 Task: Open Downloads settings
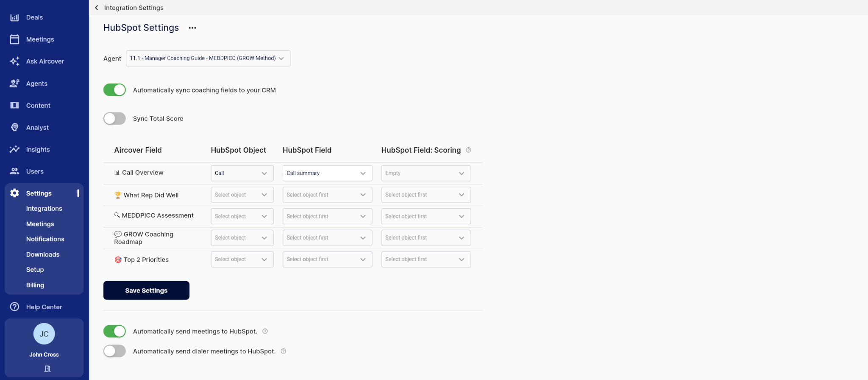click(x=43, y=254)
